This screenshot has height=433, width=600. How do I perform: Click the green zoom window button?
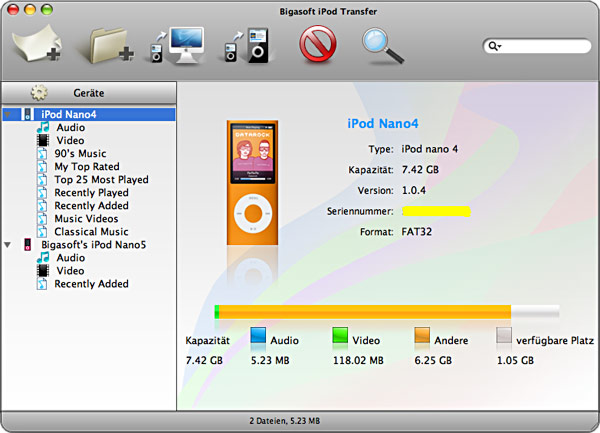[x=47, y=10]
